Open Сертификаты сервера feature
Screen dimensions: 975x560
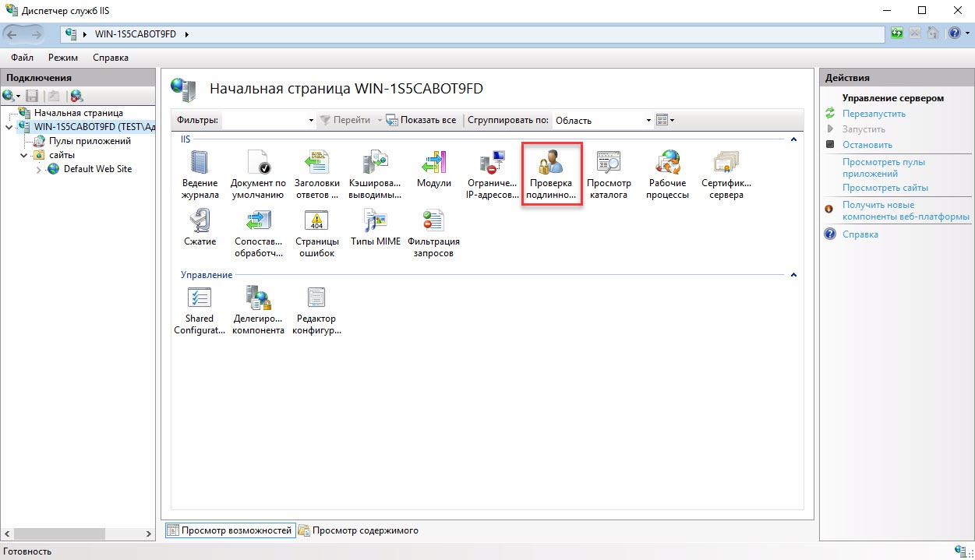point(726,175)
